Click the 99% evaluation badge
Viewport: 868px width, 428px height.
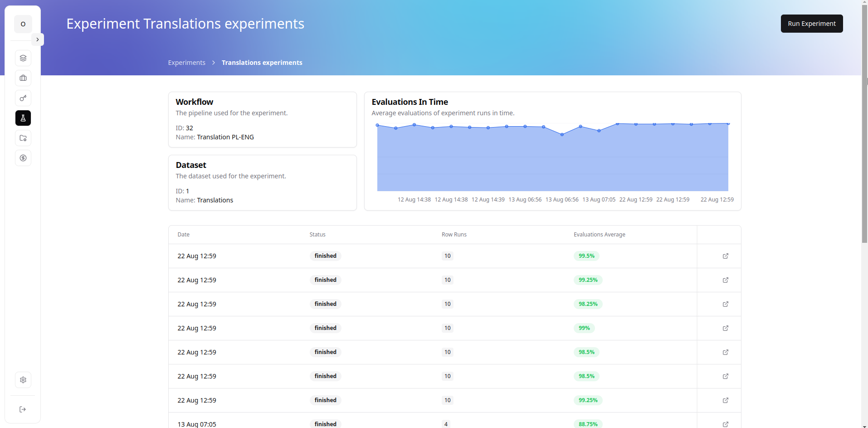coord(584,328)
